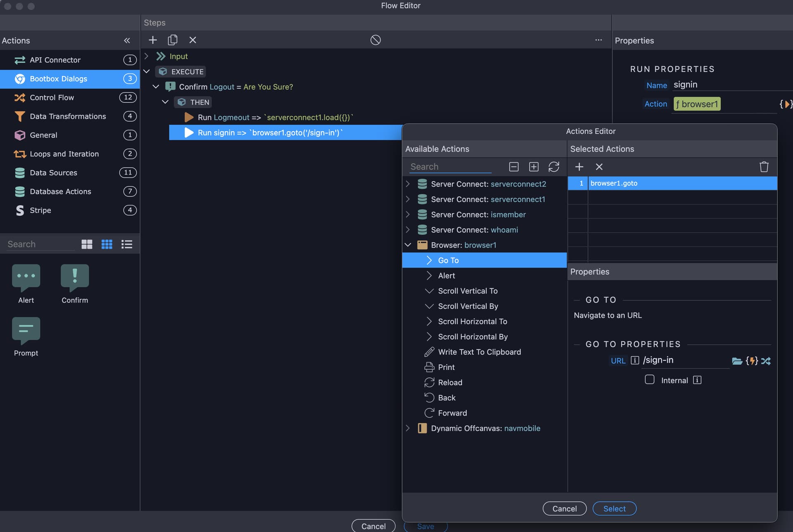Open the file picker for the URL field
Screen dimensions: 793x532
coord(737,361)
